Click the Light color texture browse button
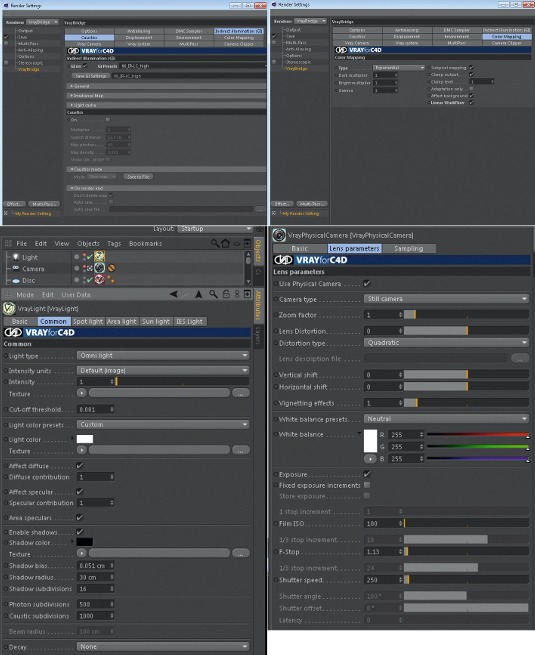 [241, 450]
